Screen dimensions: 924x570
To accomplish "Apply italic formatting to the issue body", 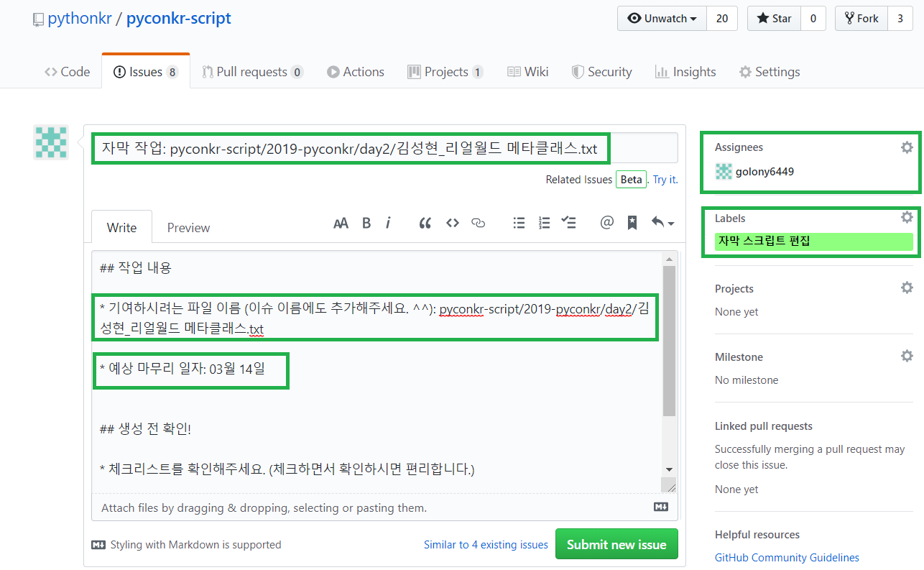I will (x=388, y=223).
